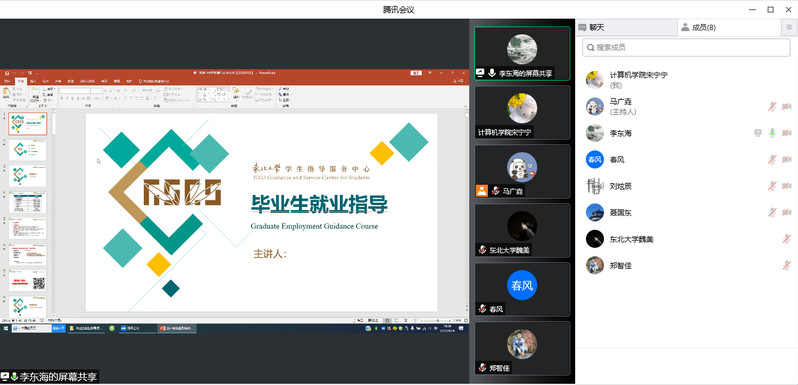798x385 pixels.
Task: Click the members person icon in 成员(8) tab
Action: 686,27
